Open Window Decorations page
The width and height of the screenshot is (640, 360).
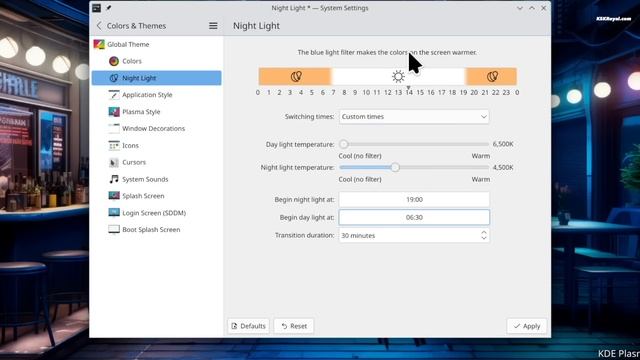(x=157, y=129)
